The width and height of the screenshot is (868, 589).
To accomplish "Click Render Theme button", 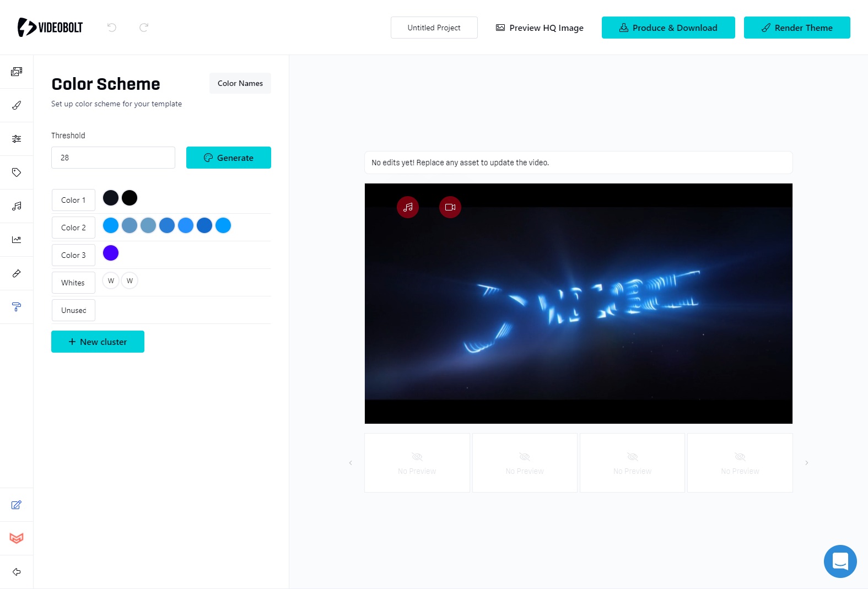I will tap(797, 28).
